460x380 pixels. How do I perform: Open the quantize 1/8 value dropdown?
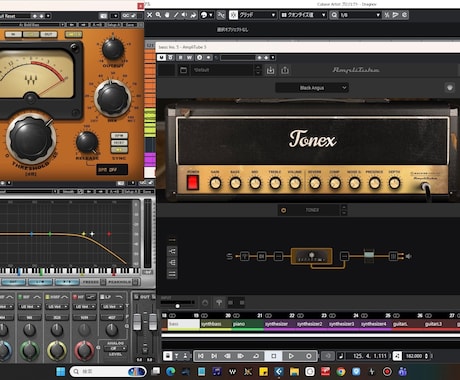tap(359, 15)
